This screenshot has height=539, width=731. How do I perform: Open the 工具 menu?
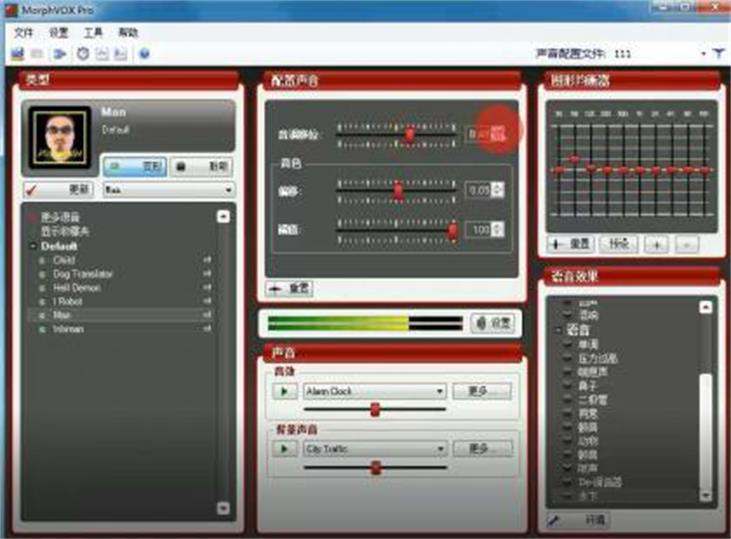point(93,32)
